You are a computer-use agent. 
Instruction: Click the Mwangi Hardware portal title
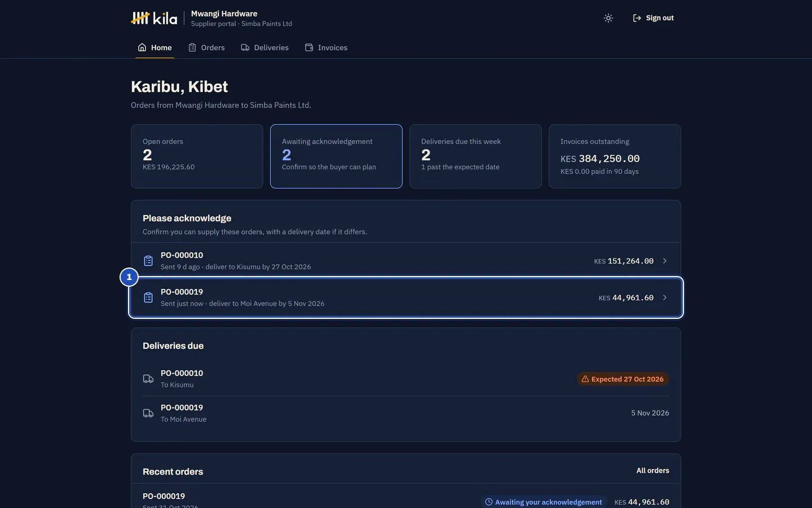(224, 14)
